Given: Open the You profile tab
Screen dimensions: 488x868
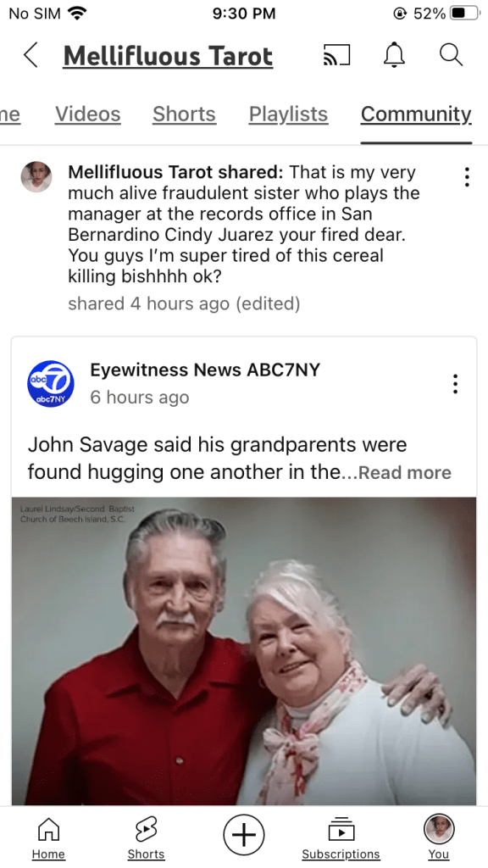Looking at the screenshot, I should coord(439,838).
